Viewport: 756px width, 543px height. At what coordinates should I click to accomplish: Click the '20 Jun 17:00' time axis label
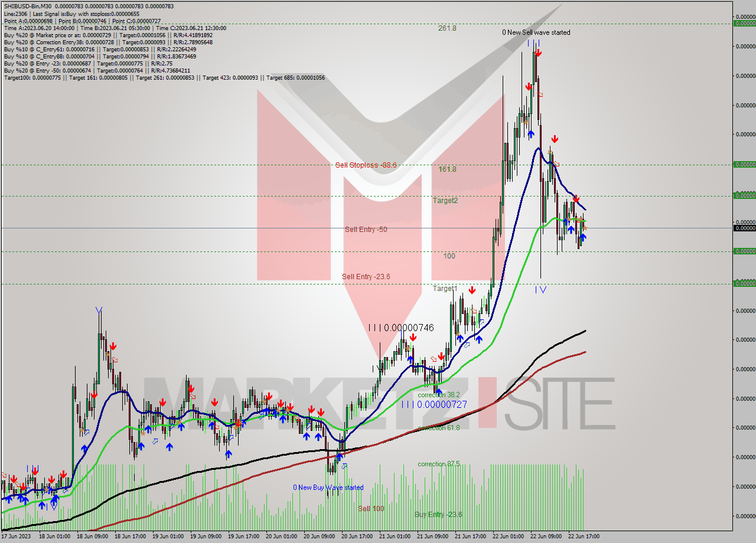357,537
